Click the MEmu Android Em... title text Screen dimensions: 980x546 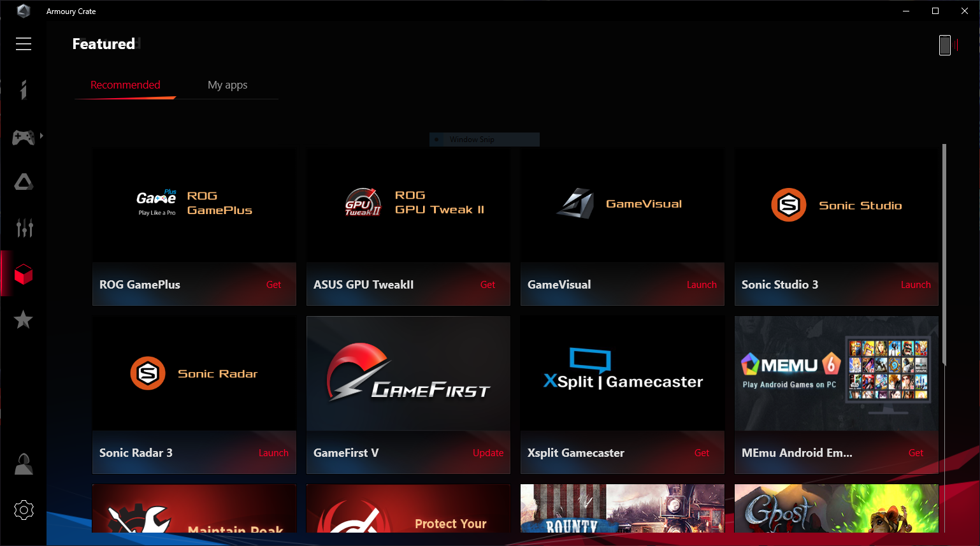(x=797, y=453)
